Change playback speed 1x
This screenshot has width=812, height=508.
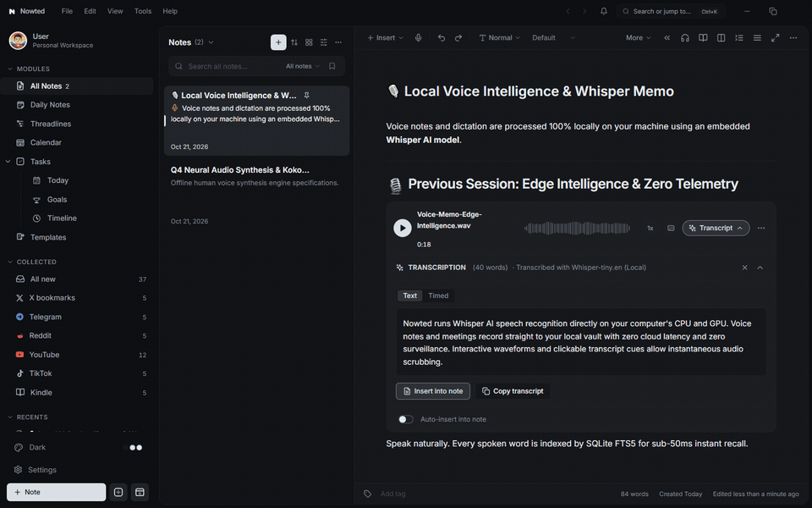click(x=650, y=228)
